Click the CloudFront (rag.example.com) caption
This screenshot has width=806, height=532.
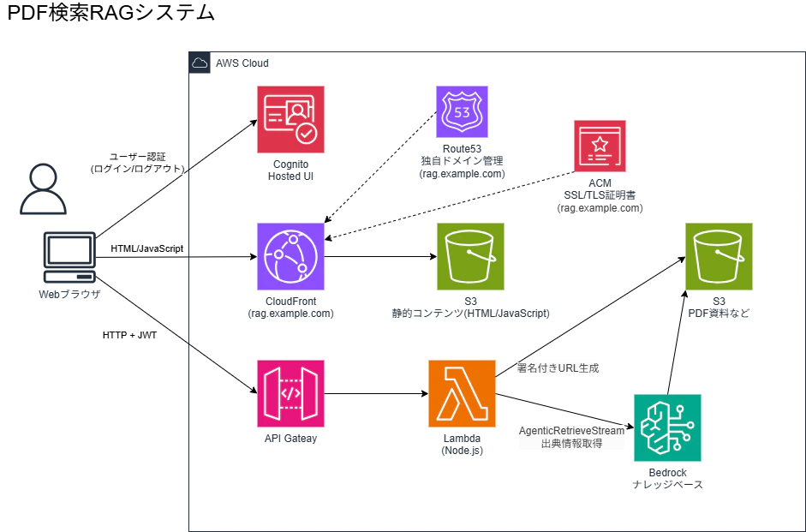[x=290, y=308]
